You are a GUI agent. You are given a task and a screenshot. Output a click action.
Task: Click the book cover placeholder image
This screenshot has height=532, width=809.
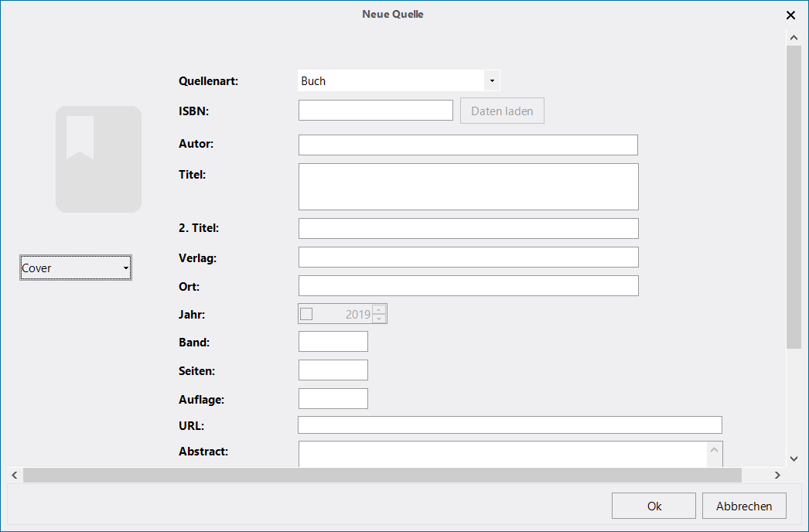click(x=98, y=159)
